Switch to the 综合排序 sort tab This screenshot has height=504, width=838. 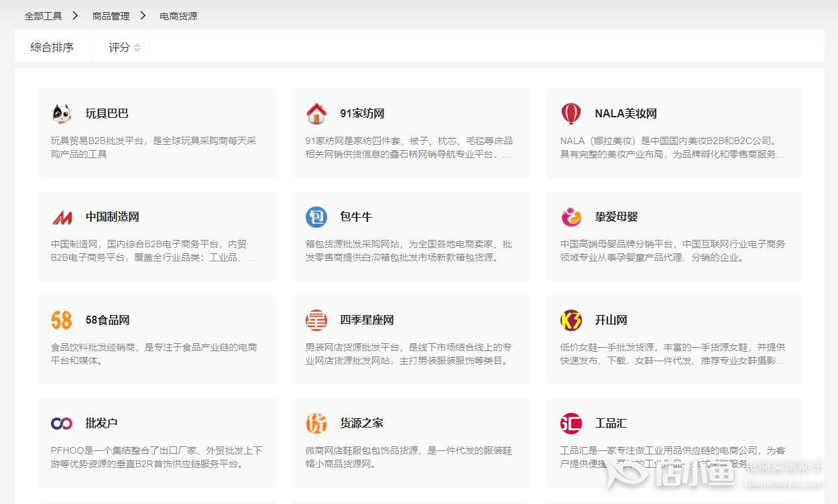(52, 47)
